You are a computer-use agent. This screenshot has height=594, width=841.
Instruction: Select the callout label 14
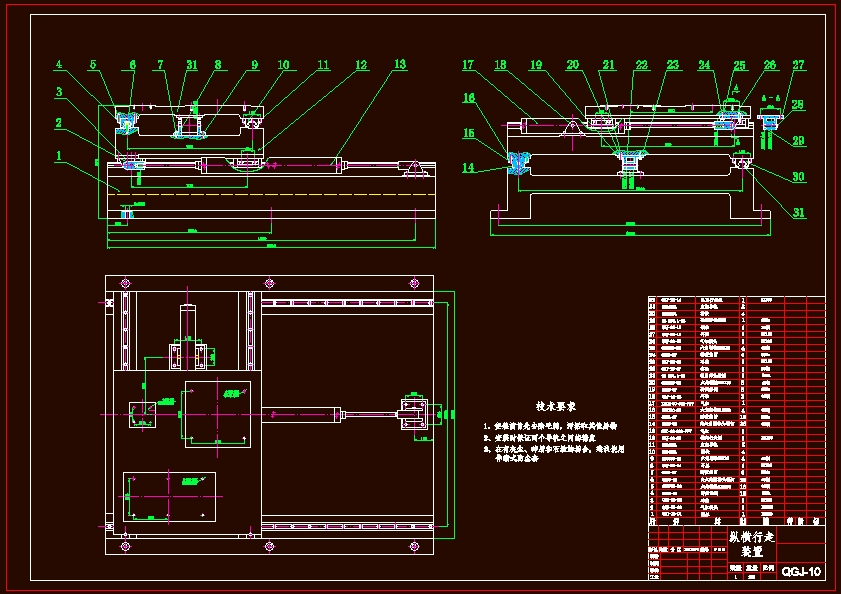click(468, 168)
